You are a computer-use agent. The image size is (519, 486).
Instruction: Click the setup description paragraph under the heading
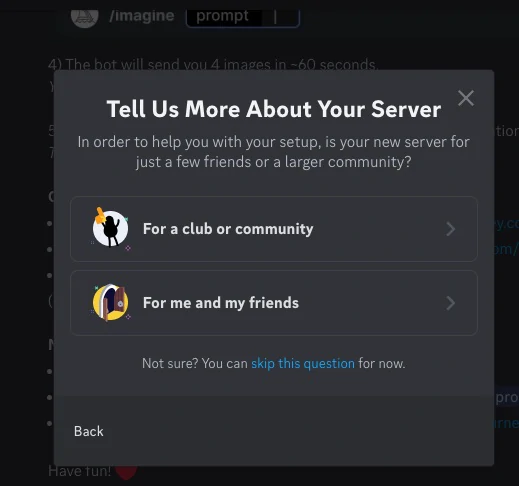tap(274, 152)
